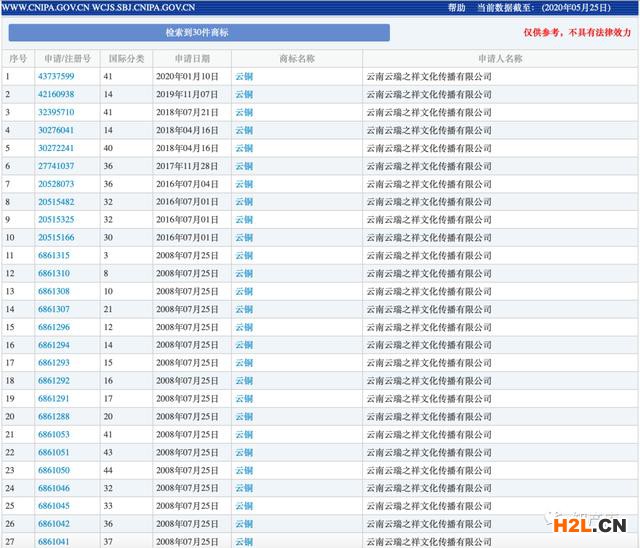Open application number 43737599
This screenshot has width=640, height=548.
pyautogui.click(x=56, y=77)
